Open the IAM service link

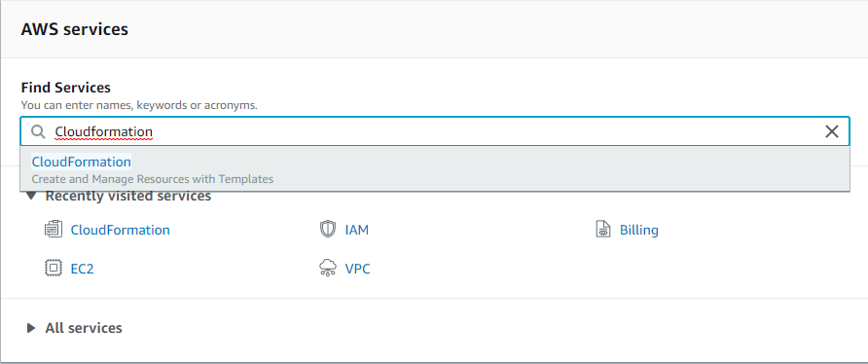coord(357,230)
